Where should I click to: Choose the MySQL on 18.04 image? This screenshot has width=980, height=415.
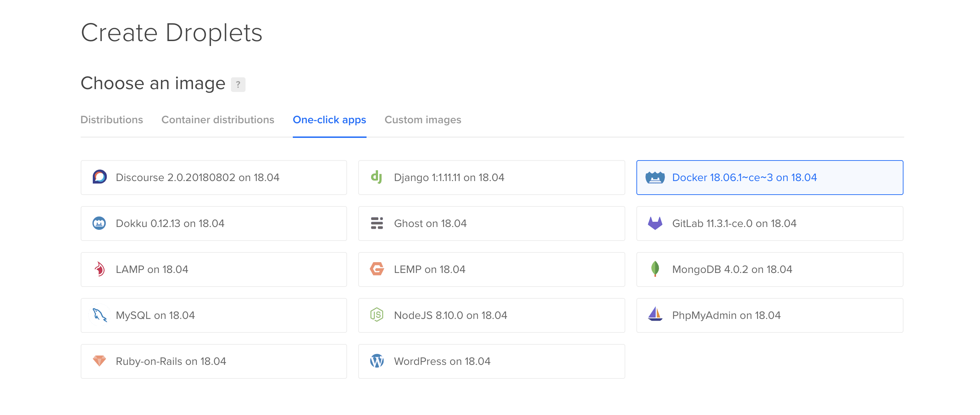214,316
